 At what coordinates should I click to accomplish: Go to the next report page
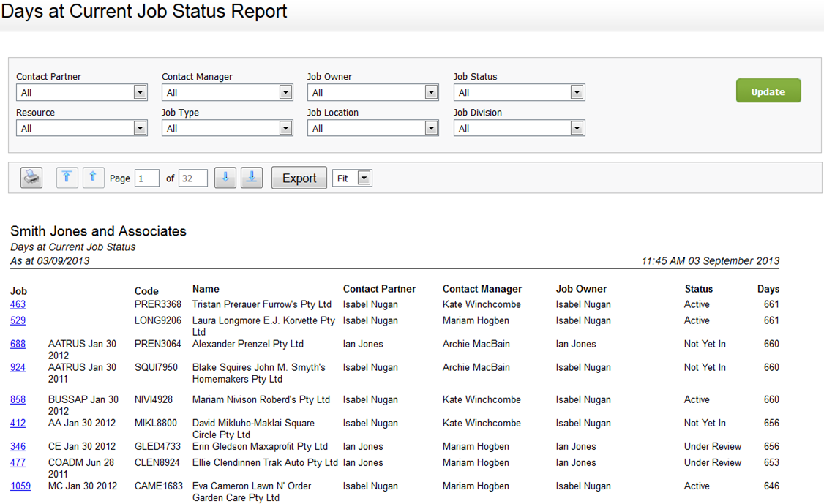225,178
